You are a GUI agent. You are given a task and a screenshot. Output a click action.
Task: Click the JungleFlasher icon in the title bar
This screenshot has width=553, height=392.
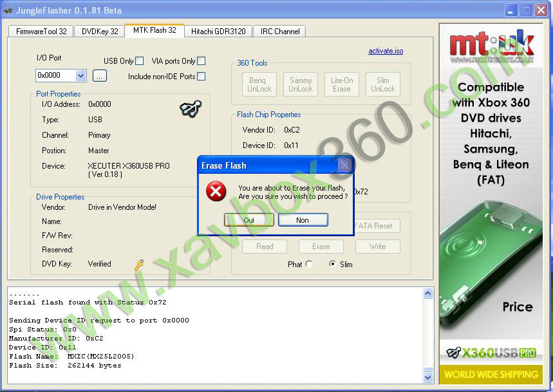(8, 10)
